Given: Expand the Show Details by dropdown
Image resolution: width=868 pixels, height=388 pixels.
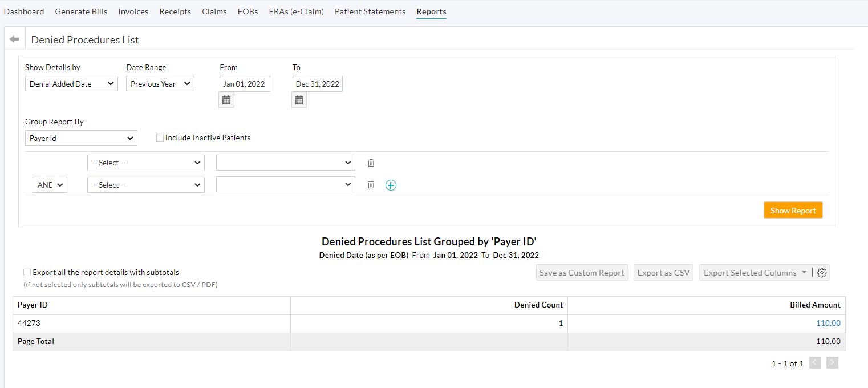Looking at the screenshot, I should 71,84.
